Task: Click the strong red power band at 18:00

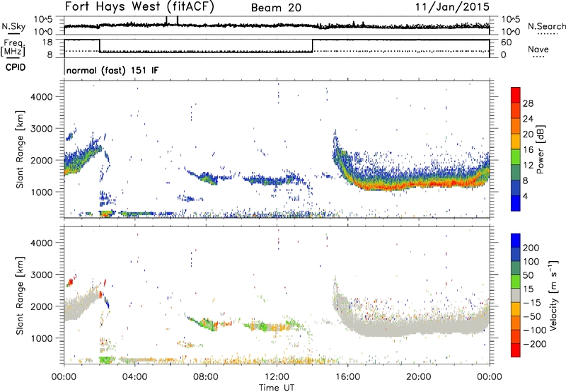Action: 383,187
